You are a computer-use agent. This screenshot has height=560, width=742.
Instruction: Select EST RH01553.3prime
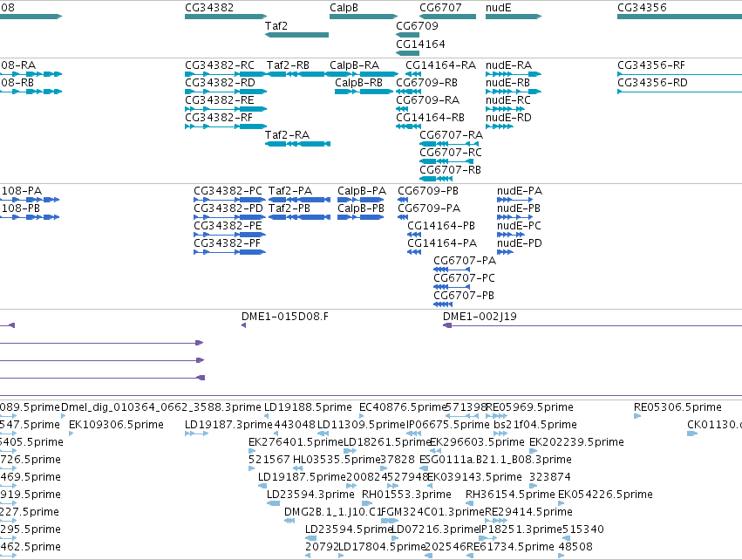click(407, 495)
